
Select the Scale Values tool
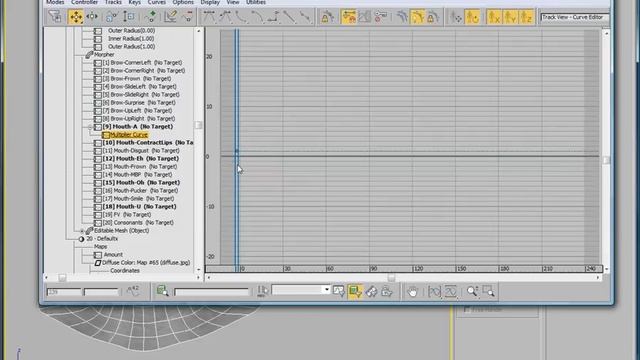[129, 17]
